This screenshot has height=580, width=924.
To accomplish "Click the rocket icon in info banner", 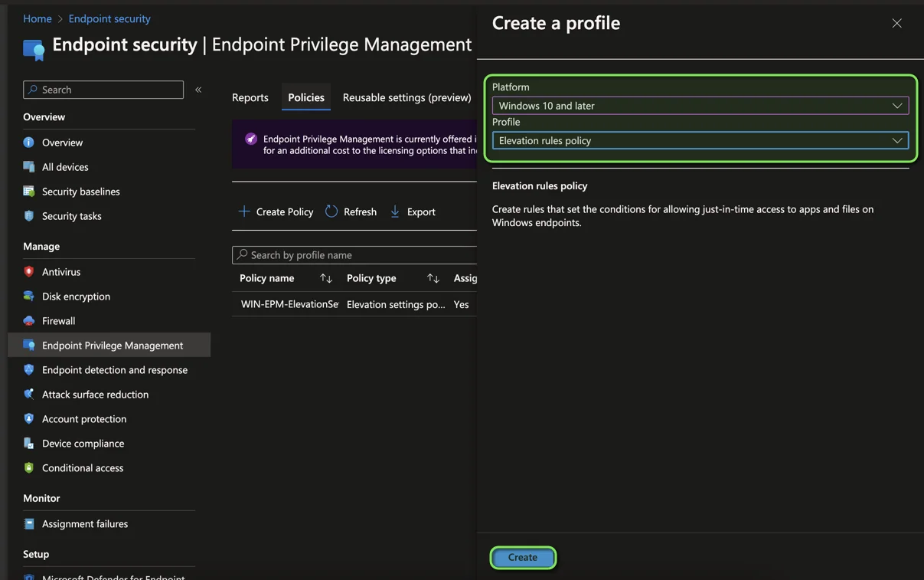I will [251, 139].
